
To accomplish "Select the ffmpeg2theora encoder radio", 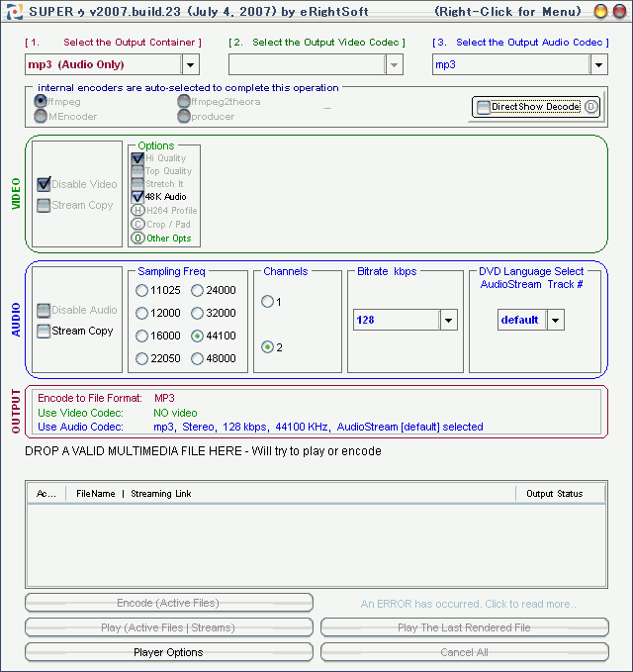I will point(184,102).
